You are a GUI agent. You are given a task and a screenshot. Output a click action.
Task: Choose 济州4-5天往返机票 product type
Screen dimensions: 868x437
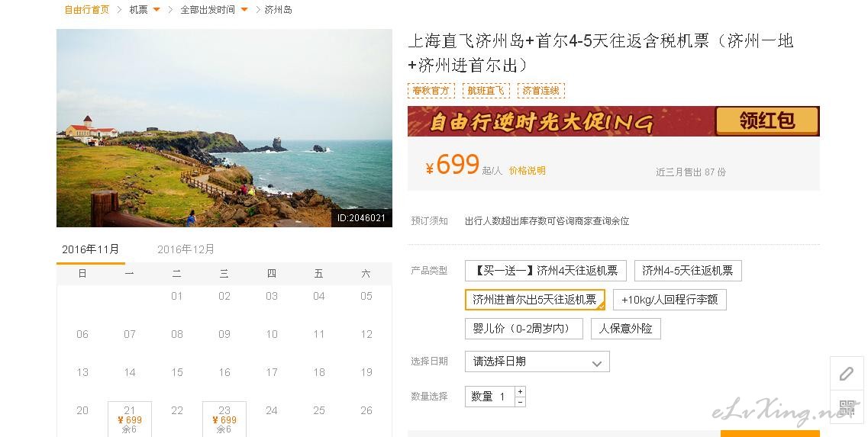688,271
